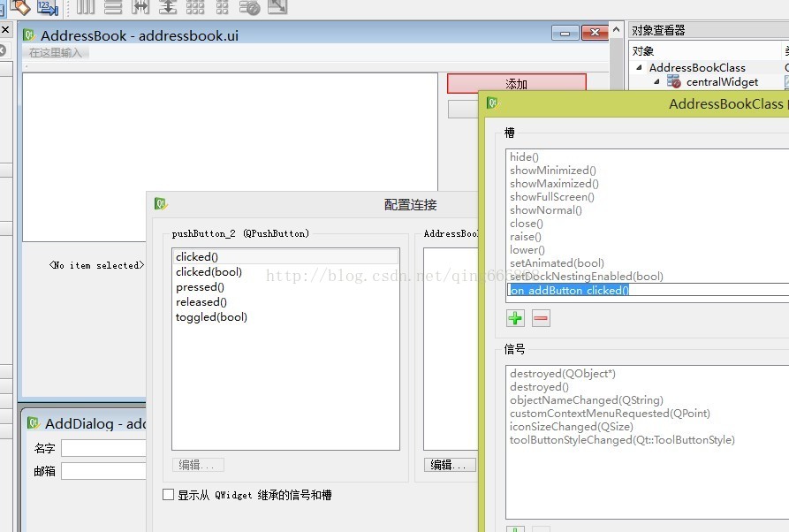This screenshot has height=532, width=789.
Task: Select AddressBookClass in object inspector tree
Action: [697, 67]
